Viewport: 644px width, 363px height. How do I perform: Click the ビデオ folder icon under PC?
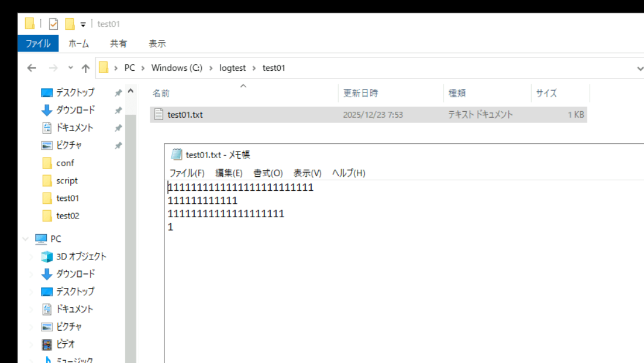tap(47, 344)
